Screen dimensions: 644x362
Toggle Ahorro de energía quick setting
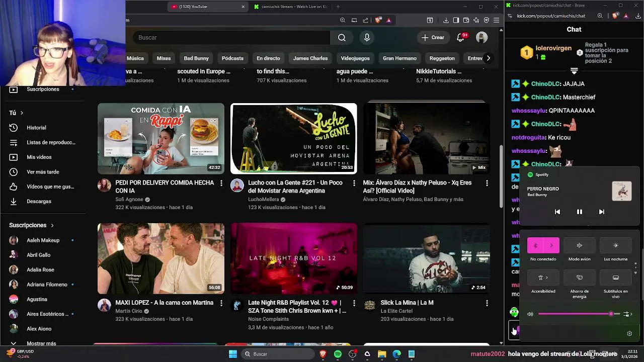click(x=580, y=278)
